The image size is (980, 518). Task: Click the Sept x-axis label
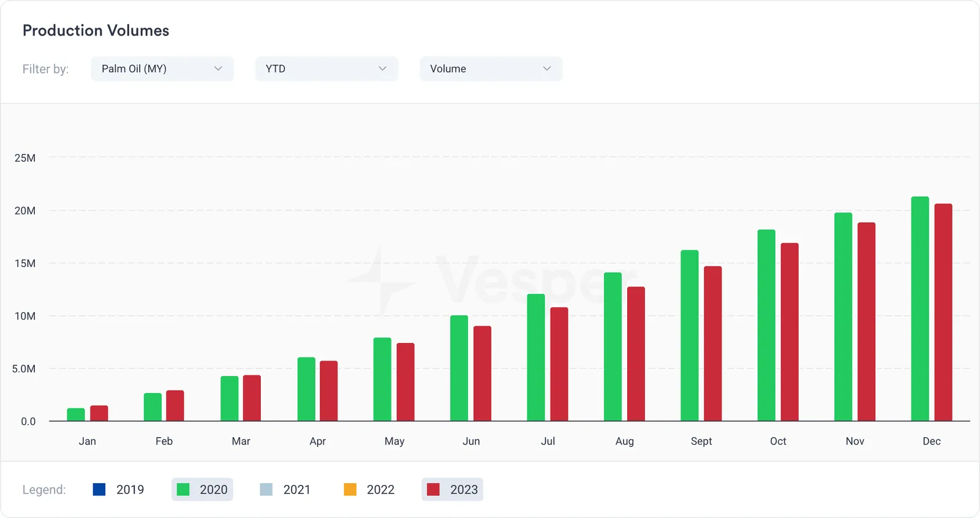701,441
